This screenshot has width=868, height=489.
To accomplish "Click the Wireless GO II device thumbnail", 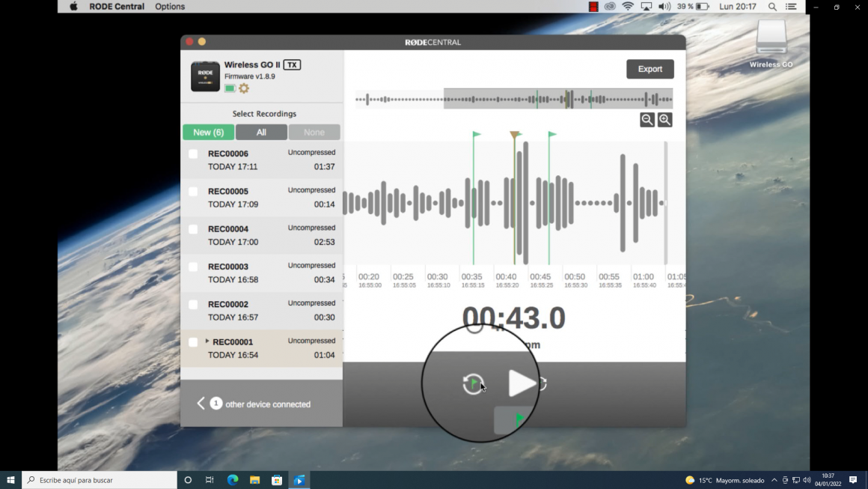I will [205, 76].
